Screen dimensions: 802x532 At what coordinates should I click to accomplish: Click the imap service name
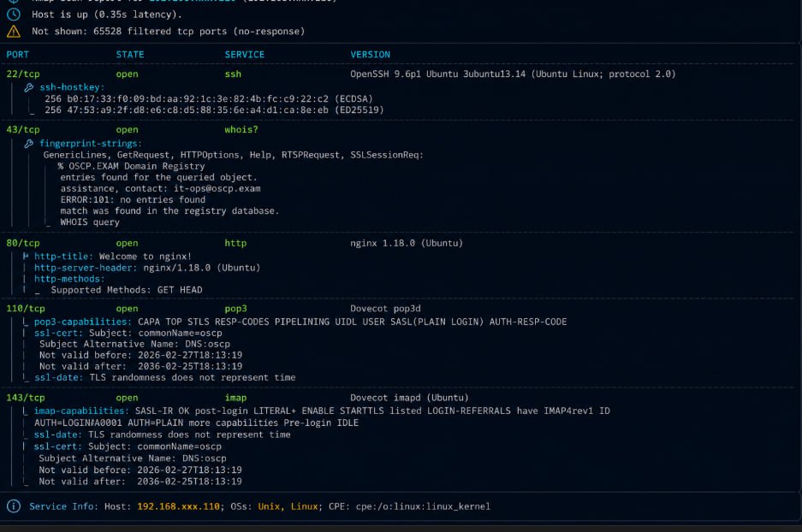point(235,398)
